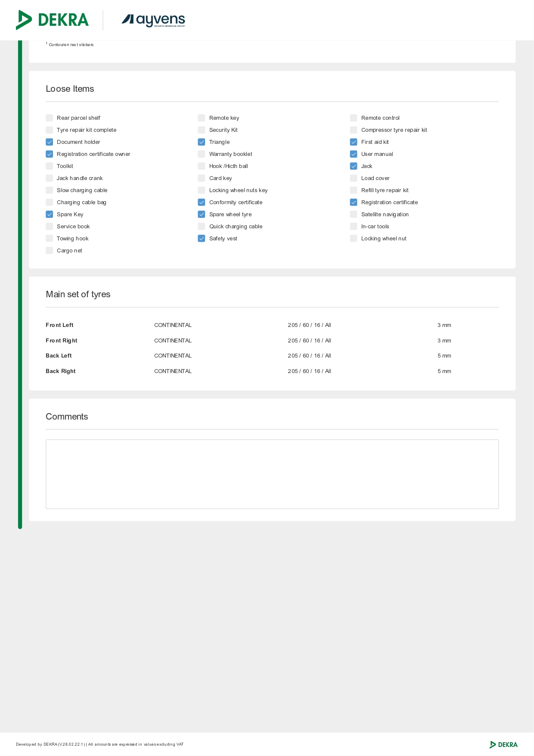Toggle the Safety vest checkbox off
This screenshot has width=534, height=756.
[x=202, y=239]
